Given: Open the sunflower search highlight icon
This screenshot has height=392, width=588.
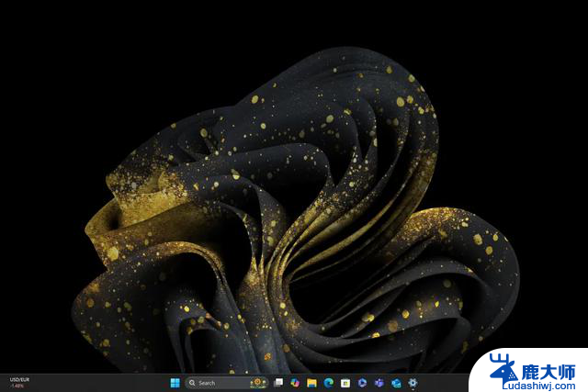Looking at the screenshot, I should click(258, 383).
